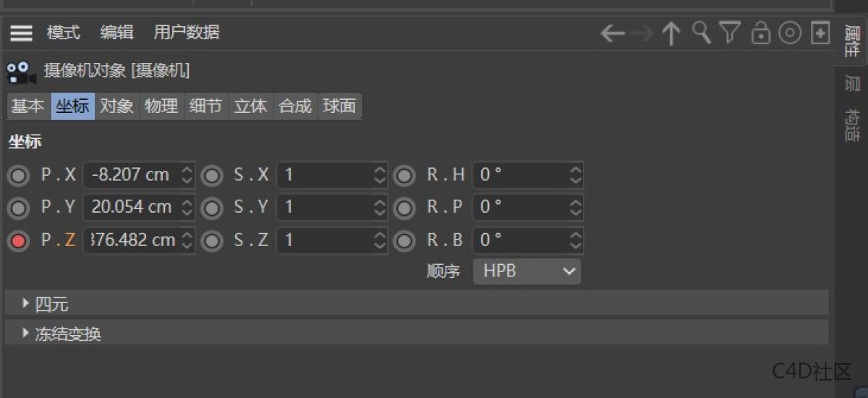Click the P.Z spinner arrows
The image size is (868, 398).
pos(187,240)
